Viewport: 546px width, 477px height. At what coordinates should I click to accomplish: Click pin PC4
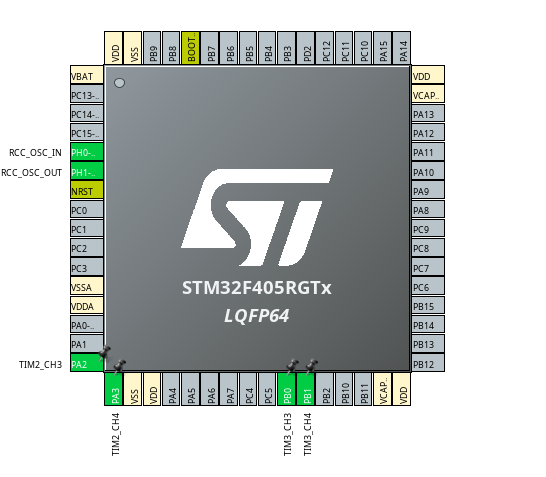[249, 389]
